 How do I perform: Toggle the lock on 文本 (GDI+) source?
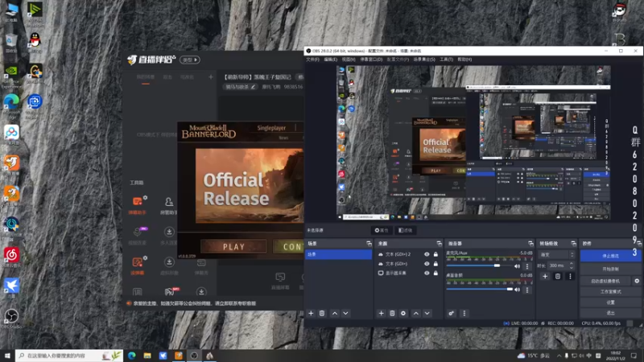click(x=436, y=264)
